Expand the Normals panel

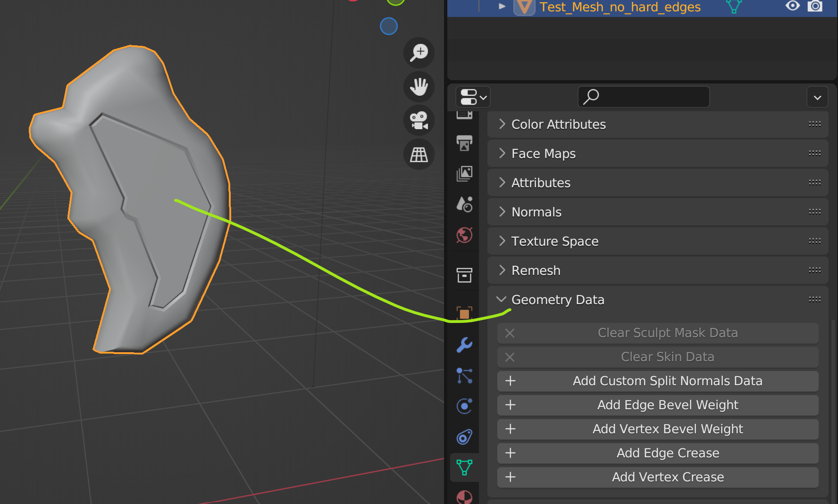click(536, 212)
